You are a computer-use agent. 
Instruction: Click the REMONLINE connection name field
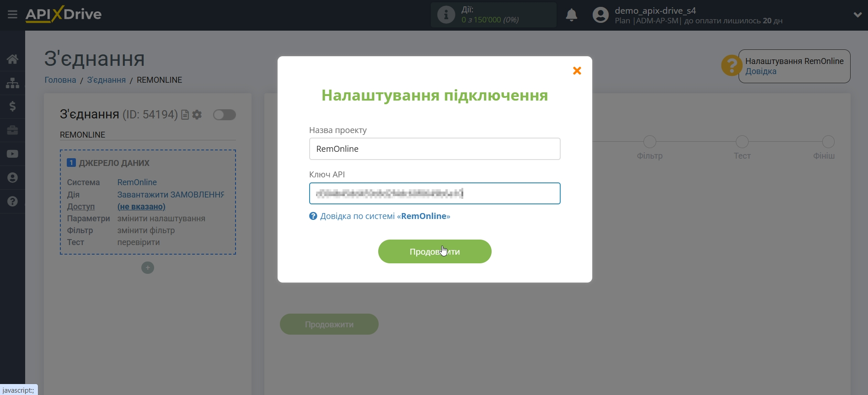click(x=148, y=135)
